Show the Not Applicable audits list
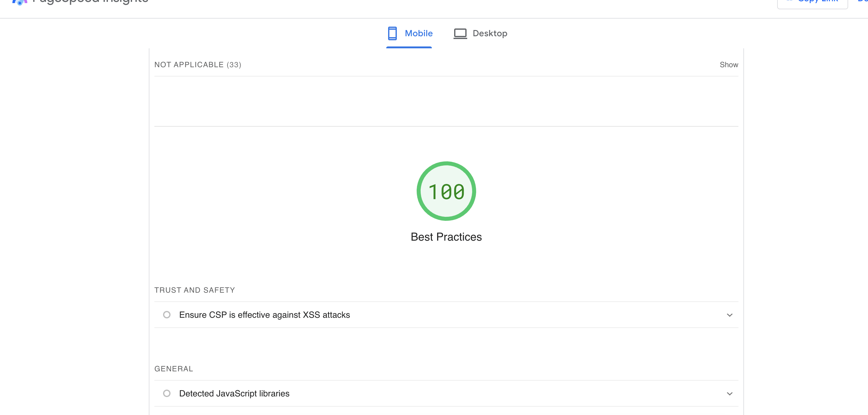The height and width of the screenshot is (415, 868). 728,65
